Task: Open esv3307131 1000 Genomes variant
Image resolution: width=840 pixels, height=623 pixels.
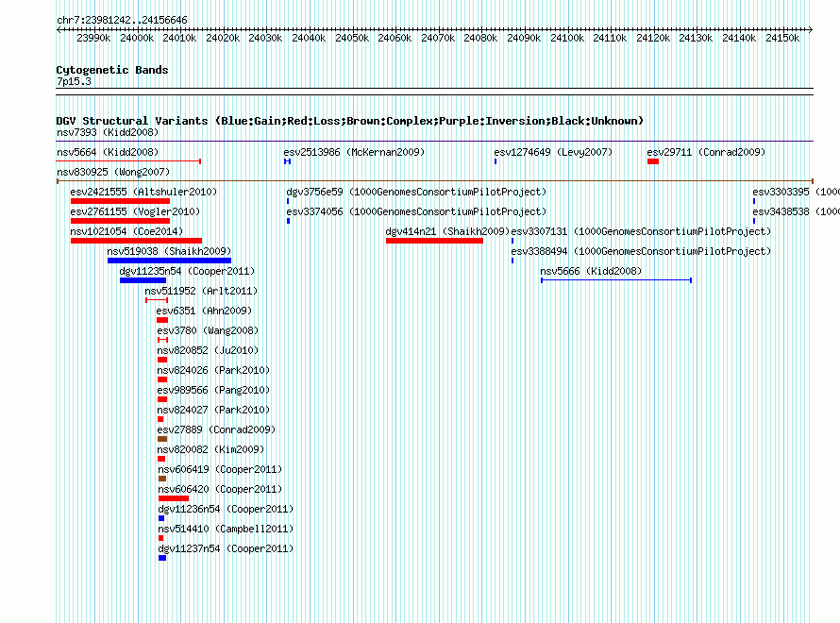Action: [x=641, y=231]
